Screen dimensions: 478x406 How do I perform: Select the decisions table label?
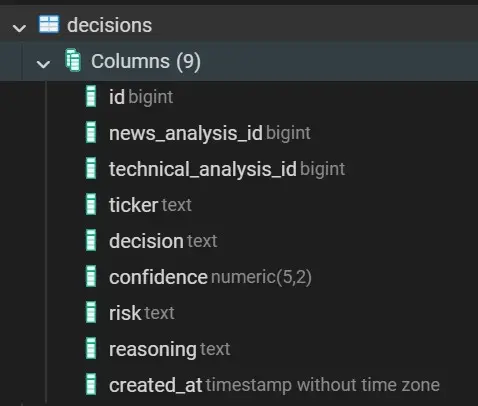pos(109,25)
